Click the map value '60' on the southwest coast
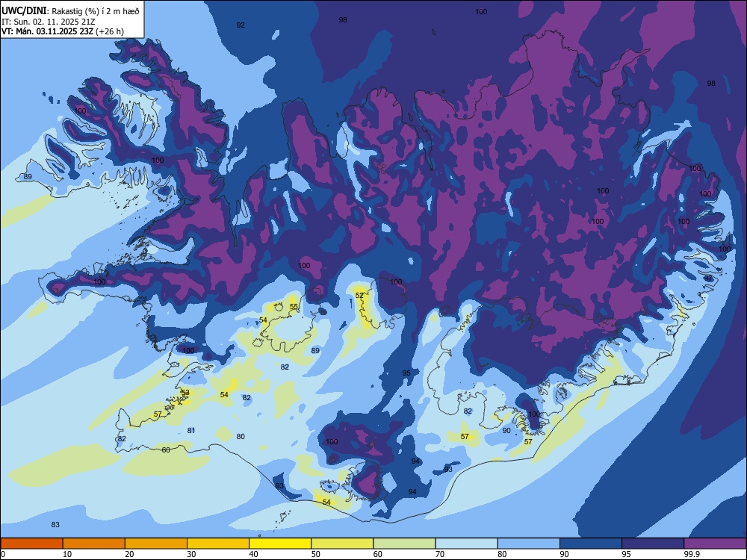This screenshot has width=747, height=560. tap(166, 449)
